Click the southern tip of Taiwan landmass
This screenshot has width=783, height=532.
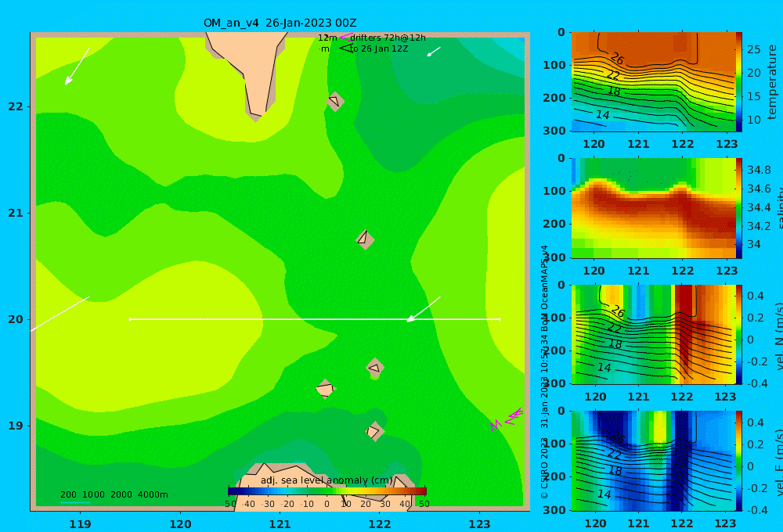point(256,116)
